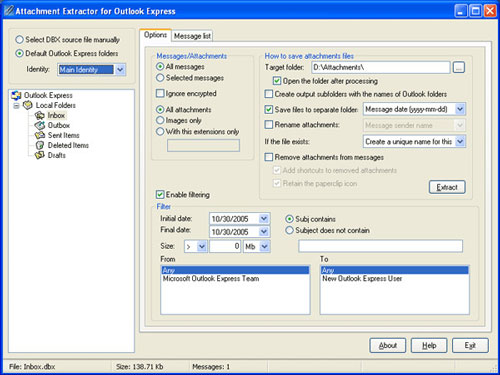Uncheck Open the folder after processing
This screenshot has height=375, width=500.
click(277, 81)
